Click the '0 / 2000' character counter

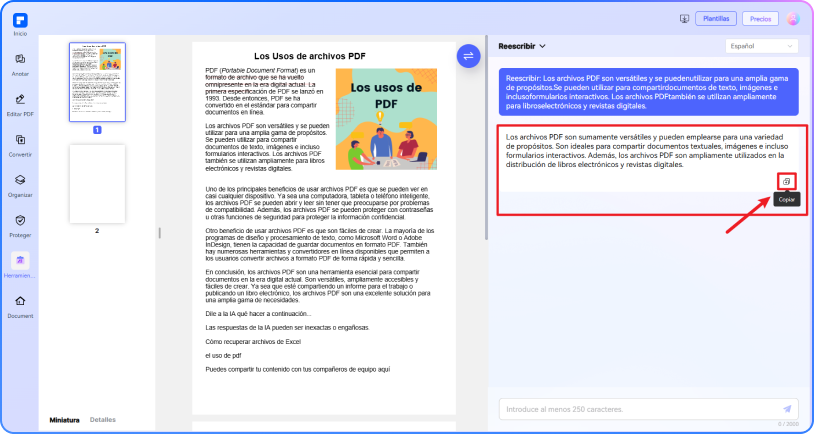(789, 424)
